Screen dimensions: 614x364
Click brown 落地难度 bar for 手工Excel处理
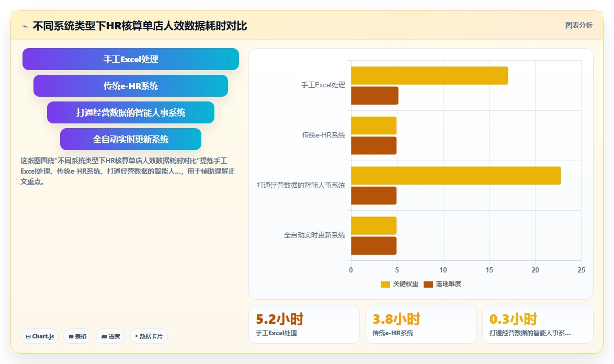(375, 96)
